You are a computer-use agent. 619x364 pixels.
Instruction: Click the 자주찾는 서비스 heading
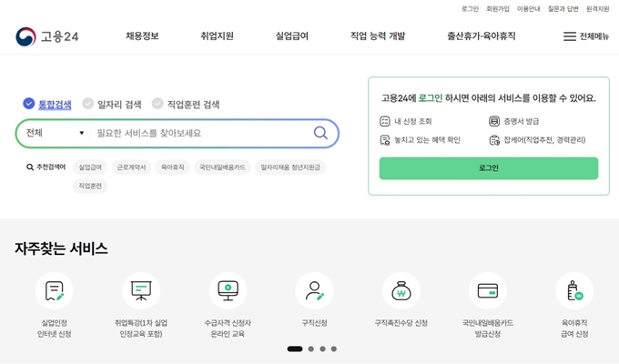[x=61, y=248]
